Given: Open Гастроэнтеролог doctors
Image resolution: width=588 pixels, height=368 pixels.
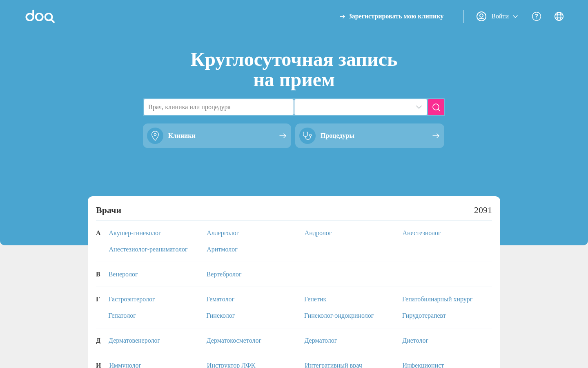Looking at the screenshot, I should click(x=131, y=299).
